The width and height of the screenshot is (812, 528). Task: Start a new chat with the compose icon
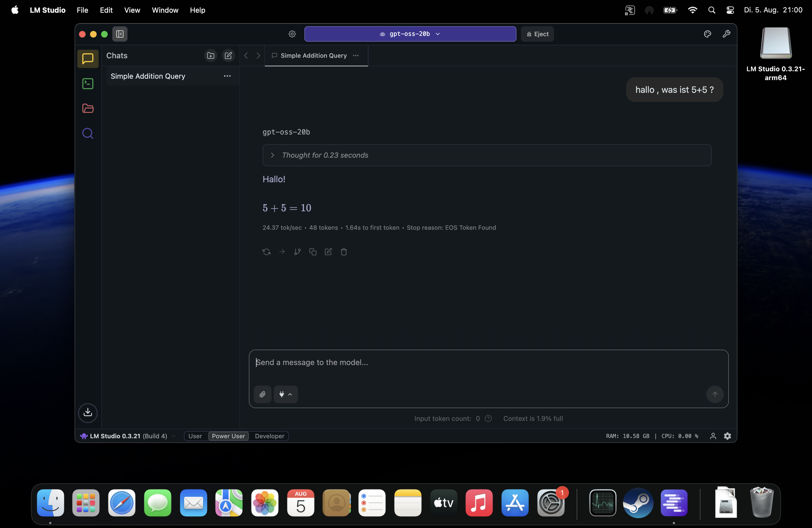point(228,55)
